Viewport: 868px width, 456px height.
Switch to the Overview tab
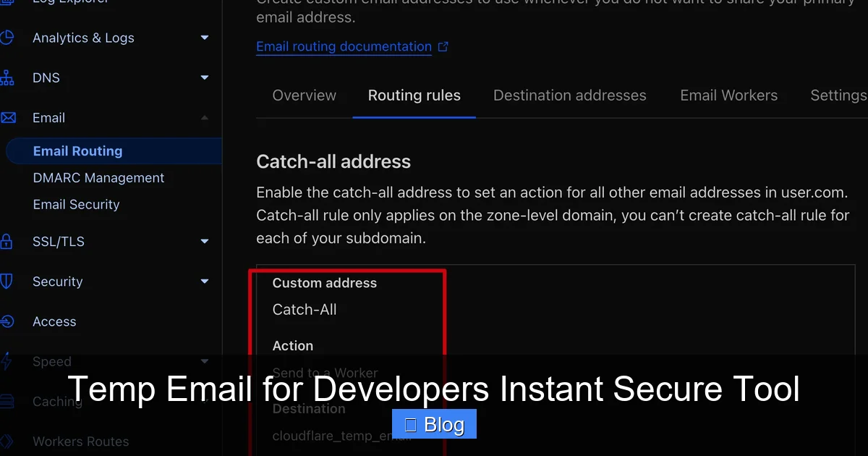pyautogui.click(x=304, y=95)
